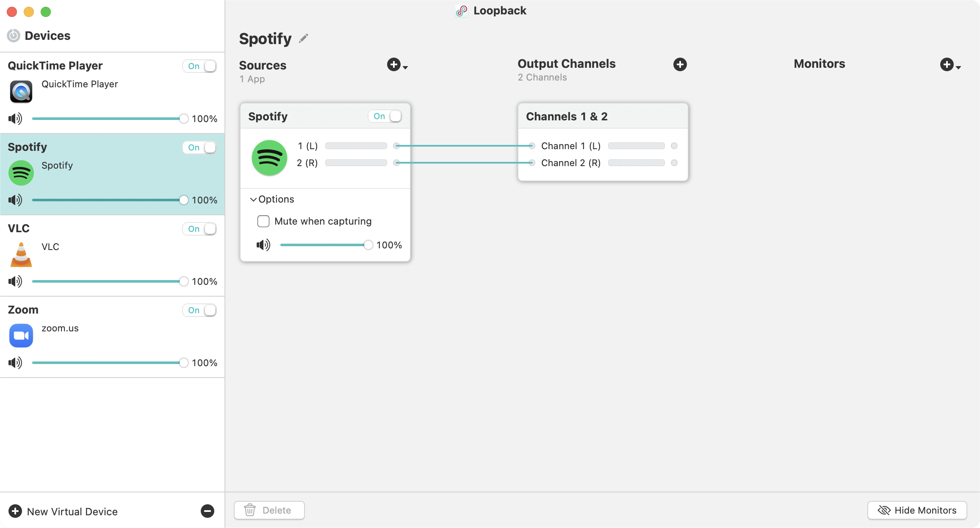Click the QuickTime Player volume speaker icon
The width and height of the screenshot is (980, 528).
tap(15, 119)
